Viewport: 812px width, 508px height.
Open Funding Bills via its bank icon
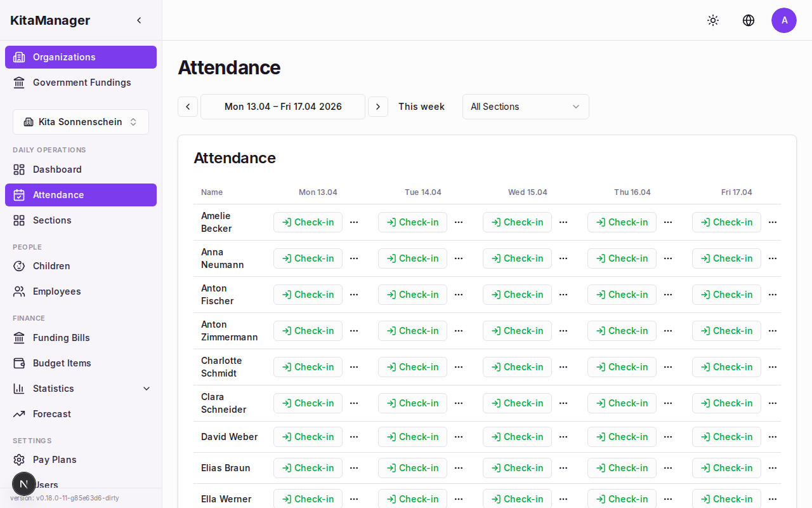pos(19,338)
